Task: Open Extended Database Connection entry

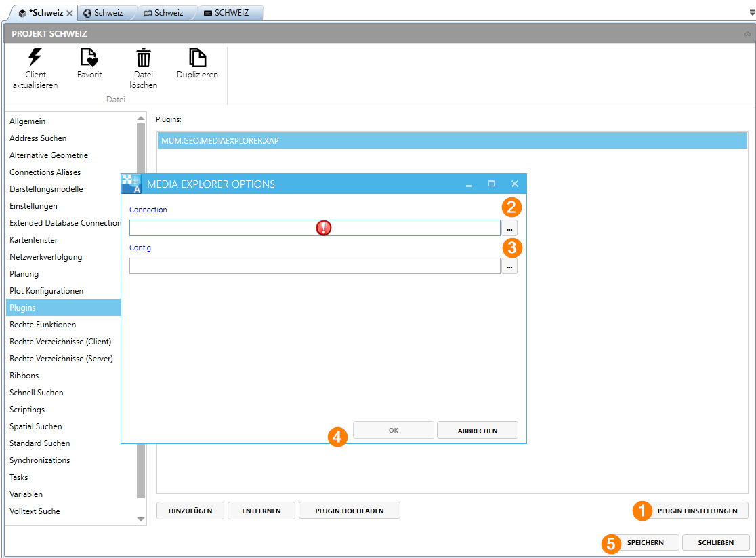Action: pos(64,223)
